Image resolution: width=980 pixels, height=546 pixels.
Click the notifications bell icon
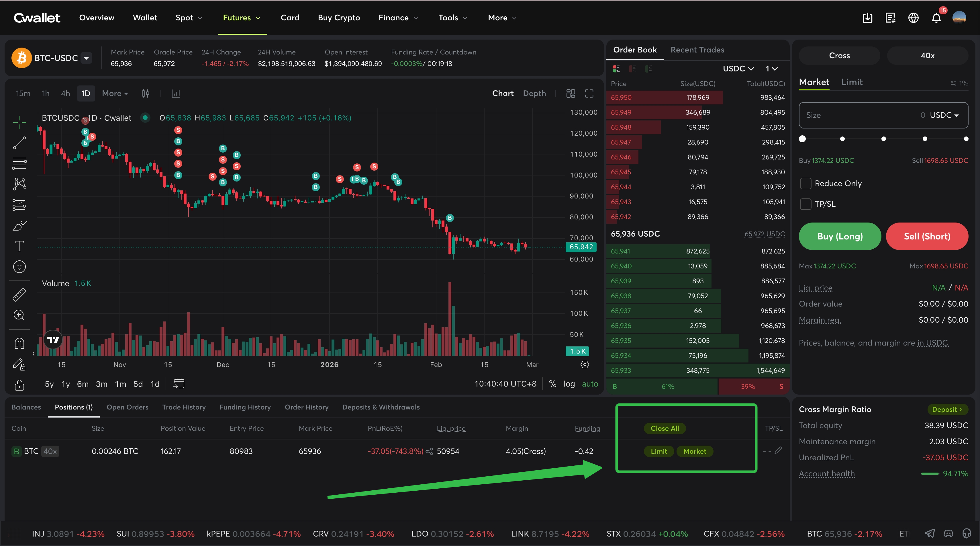pos(936,18)
